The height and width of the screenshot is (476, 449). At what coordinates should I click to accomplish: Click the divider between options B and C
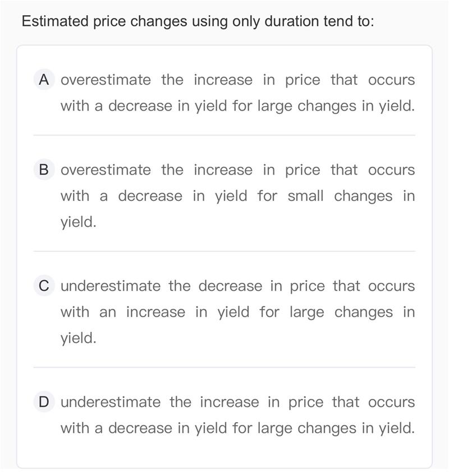click(x=224, y=251)
